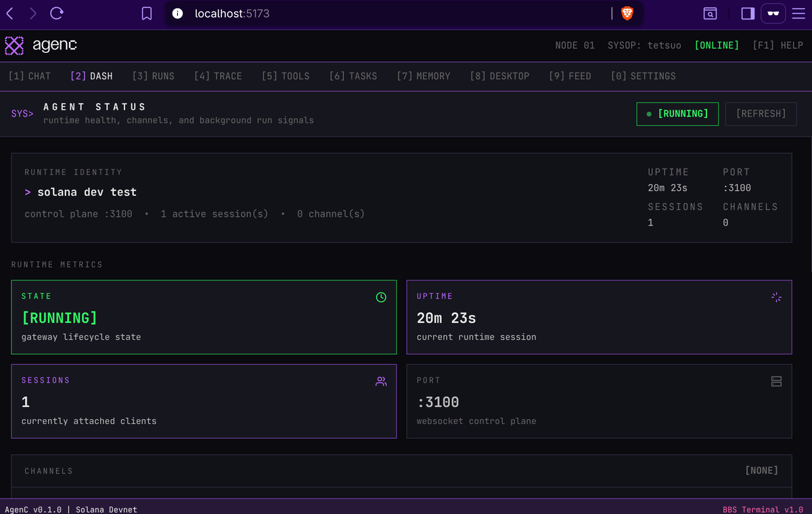
Task: Bookmark this page via bookmark icon
Action: tap(147, 14)
